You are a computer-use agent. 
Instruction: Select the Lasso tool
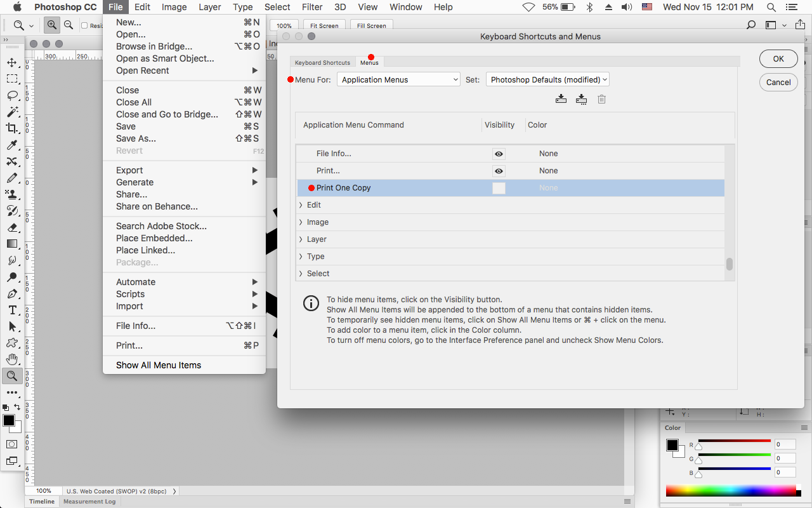pos(11,95)
